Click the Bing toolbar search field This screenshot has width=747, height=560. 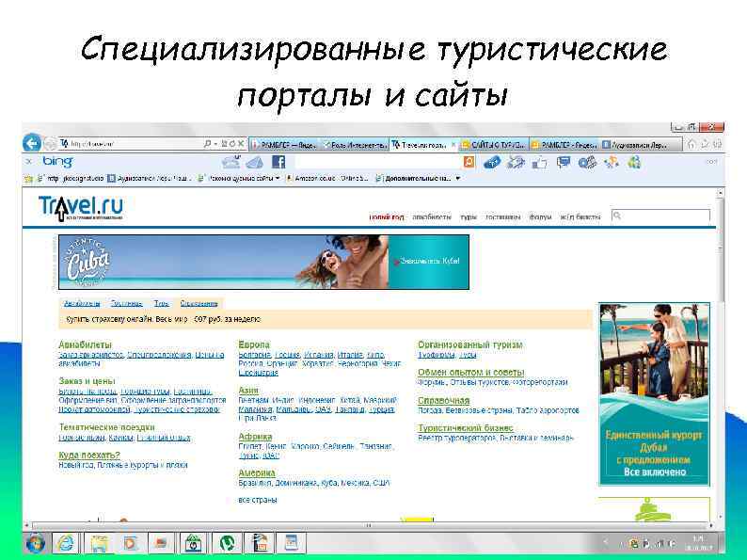(x=379, y=163)
